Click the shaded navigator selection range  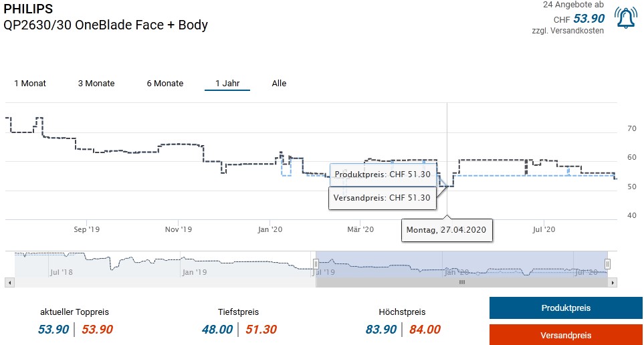click(x=461, y=263)
